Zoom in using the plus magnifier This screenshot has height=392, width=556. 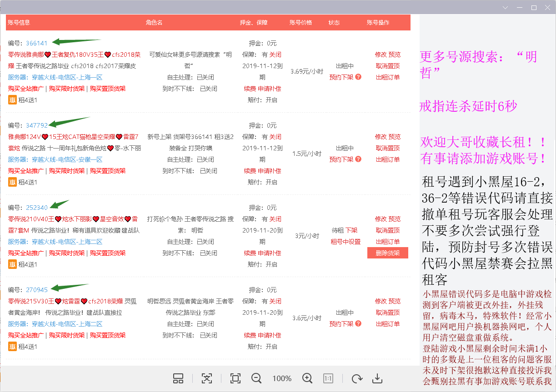[x=307, y=378]
